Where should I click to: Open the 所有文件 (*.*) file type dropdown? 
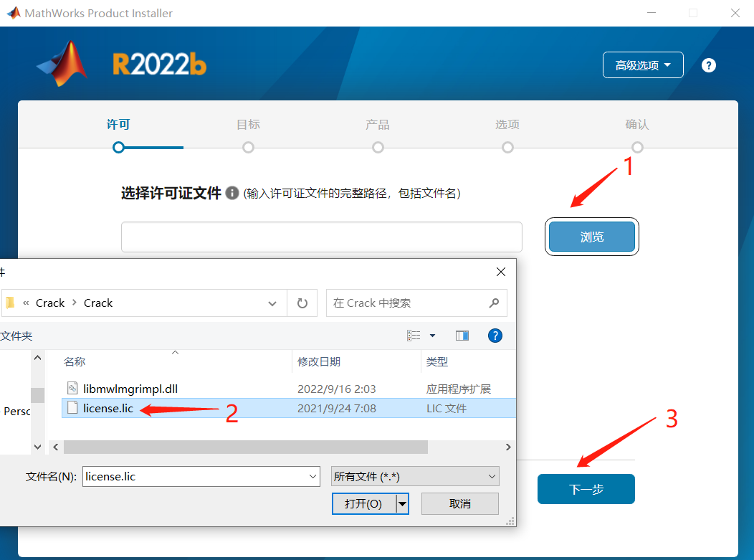pos(415,476)
